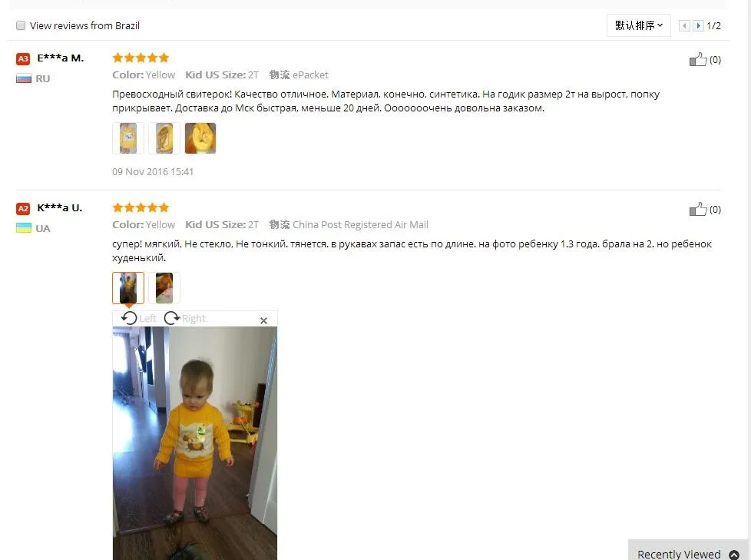751x560 pixels.
Task: Close the enlarged review photo
Action: pos(263,320)
